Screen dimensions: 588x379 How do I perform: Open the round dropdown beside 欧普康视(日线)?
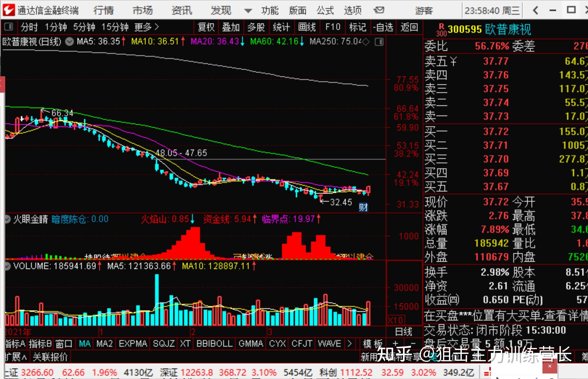tap(69, 42)
